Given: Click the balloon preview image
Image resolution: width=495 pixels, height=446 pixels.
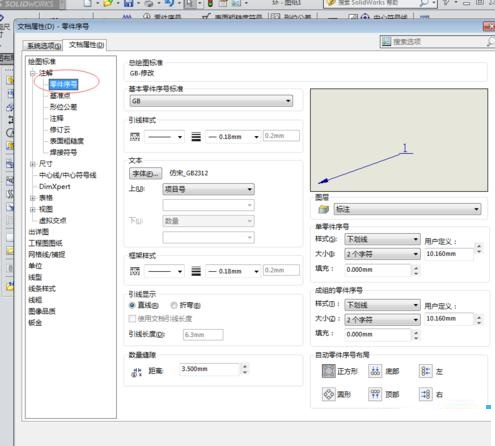Looking at the screenshot, I should pyautogui.click(x=399, y=140).
